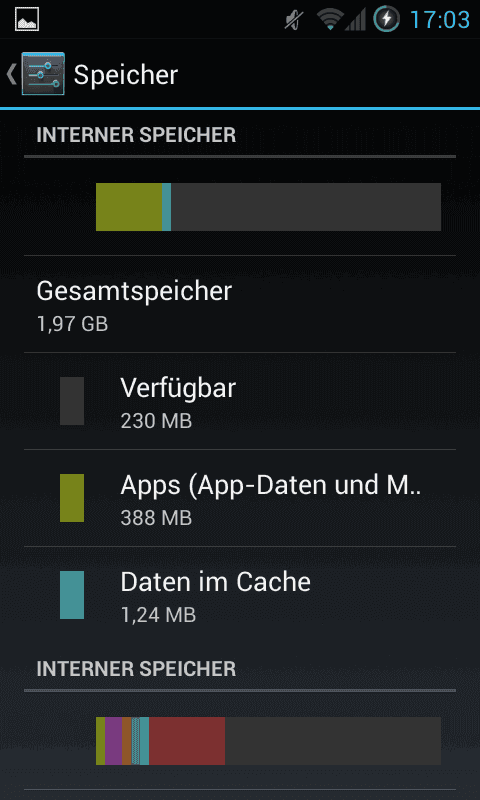Image resolution: width=480 pixels, height=800 pixels.
Task: Tap the muted sound status icon
Action: pyautogui.click(x=294, y=20)
